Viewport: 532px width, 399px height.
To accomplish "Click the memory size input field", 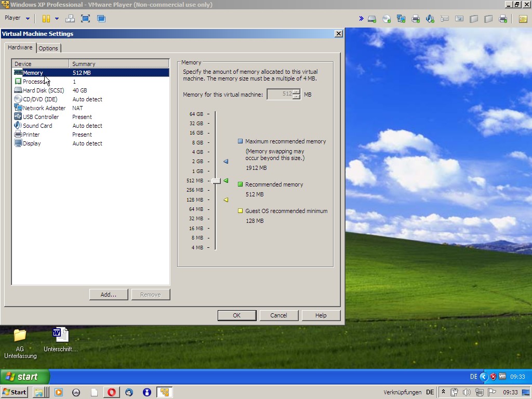I will [x=280, y=95].
